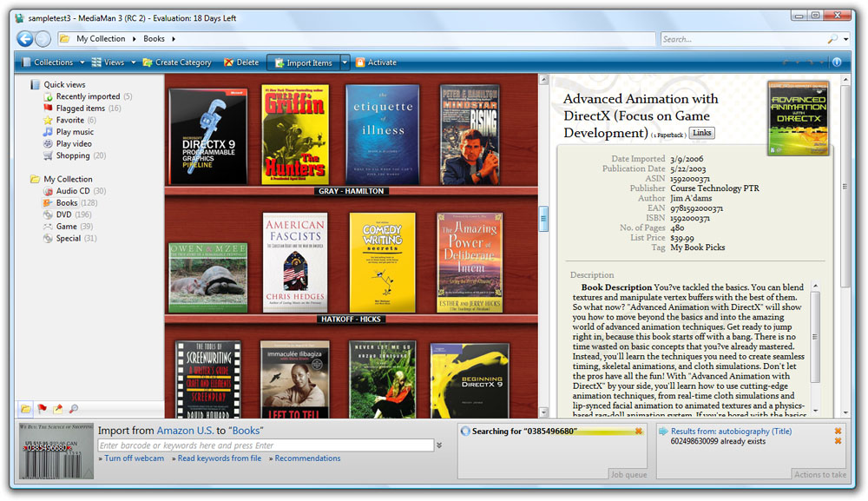Click the folder icon in the address bar
This screenshot has height=501, width=868.
[x=65, y=39]
